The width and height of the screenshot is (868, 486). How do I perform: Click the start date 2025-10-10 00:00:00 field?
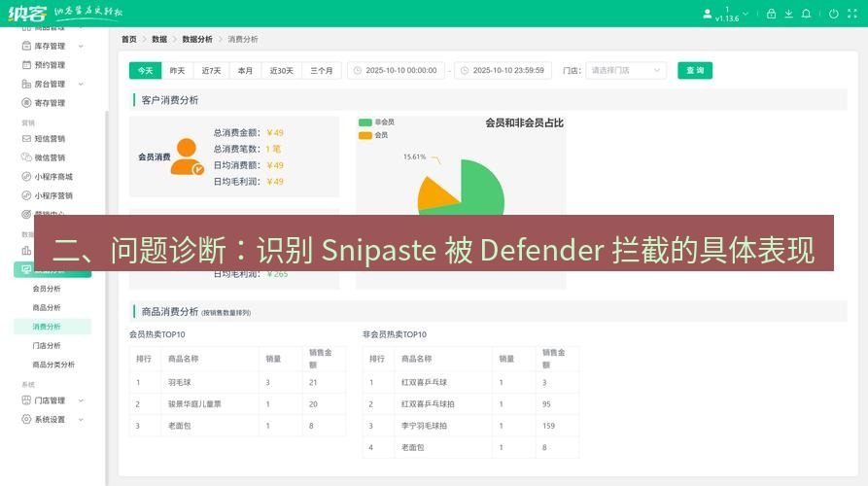(x=396, y=70)
